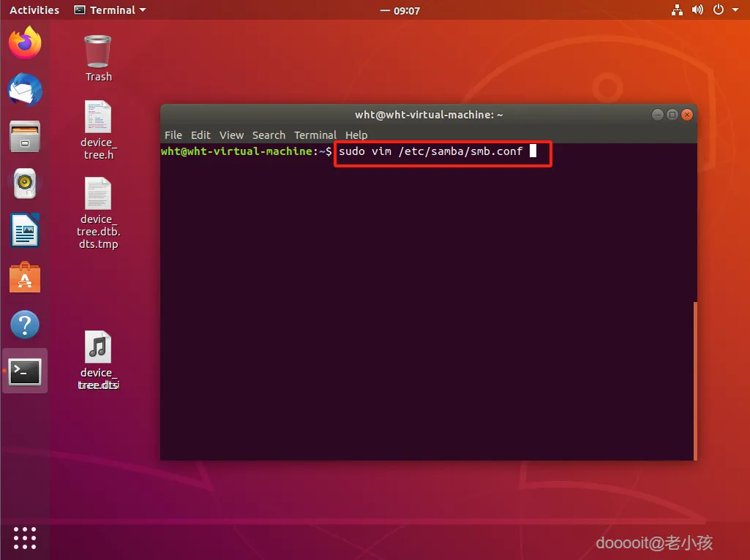
Task: Click the 'sudo vim /etc/samba/smb.conf' command text
Action: [x=430, y=151]
